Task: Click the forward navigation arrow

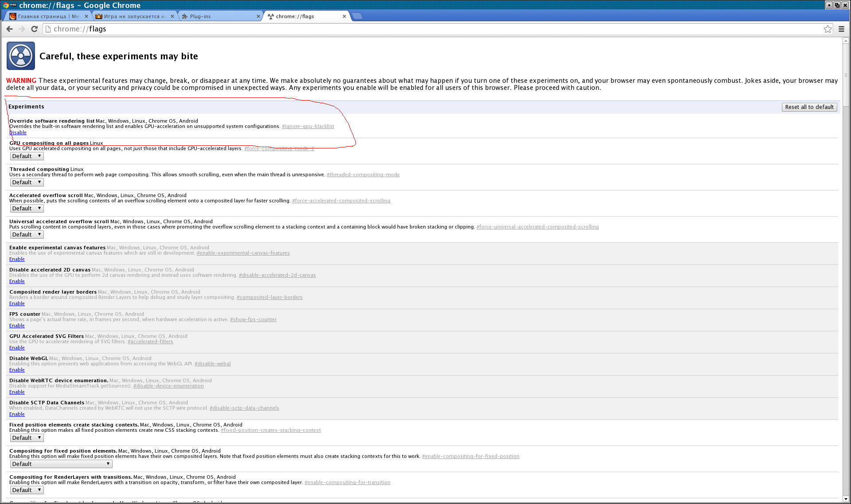Action: coord(22,29)
